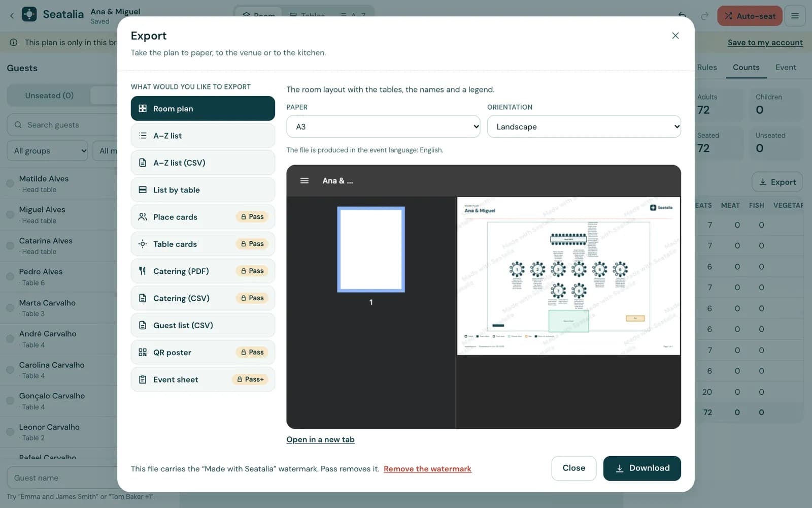Choose the QR poster export option
This screenshot has height=508, width=812.
click(x=203, y=353)
